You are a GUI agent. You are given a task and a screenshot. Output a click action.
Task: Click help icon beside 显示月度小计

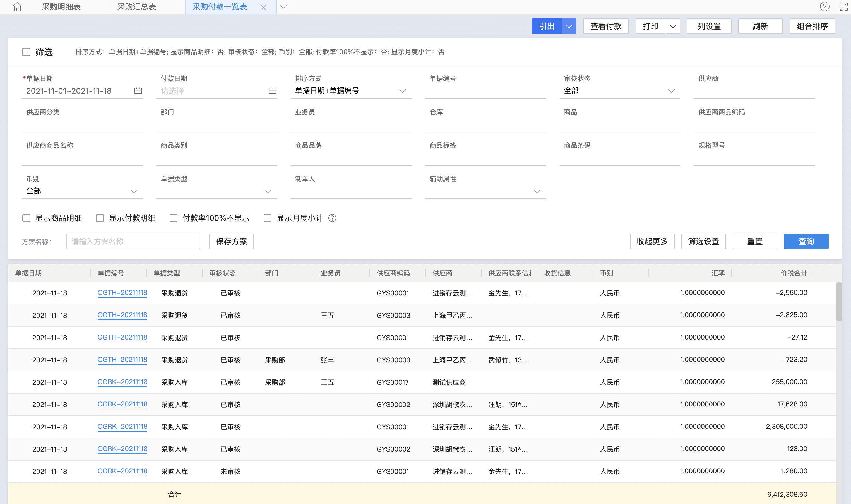332,218
